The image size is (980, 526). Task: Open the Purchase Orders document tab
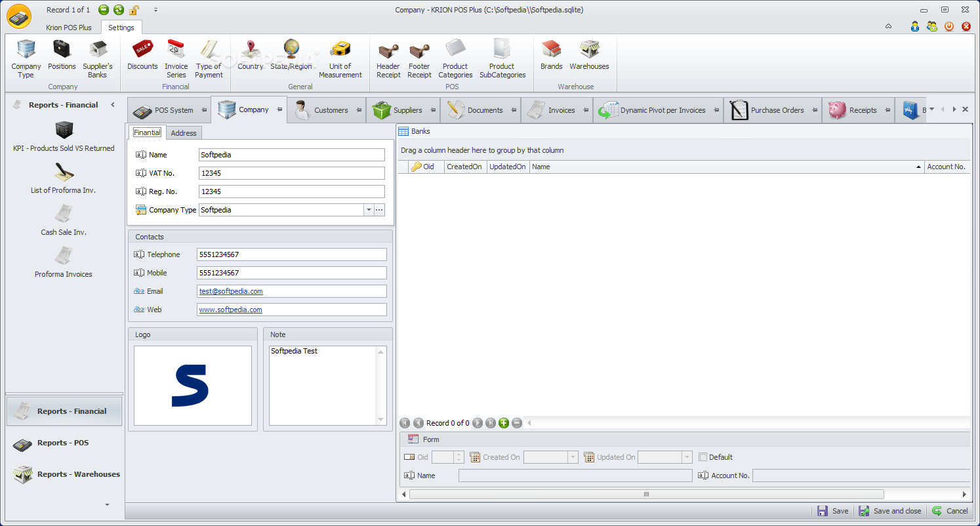click(773, 110)
